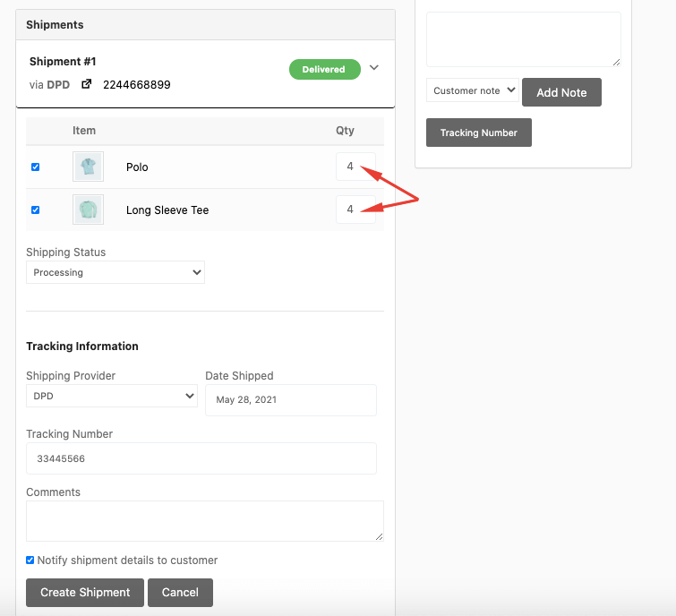Edit the Polo quantity field
Screen dimensions: 676x616
[x=355, y=167]
